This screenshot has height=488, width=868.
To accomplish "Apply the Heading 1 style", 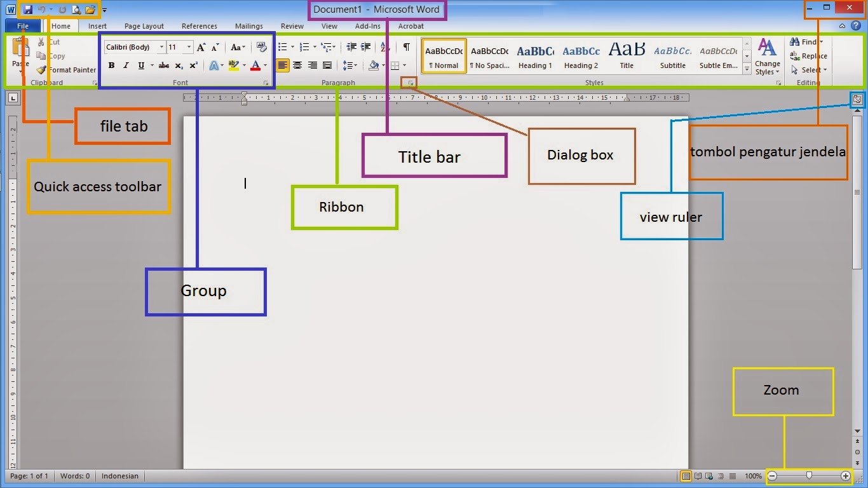I will pyautogui.click(x=535, y=57).
